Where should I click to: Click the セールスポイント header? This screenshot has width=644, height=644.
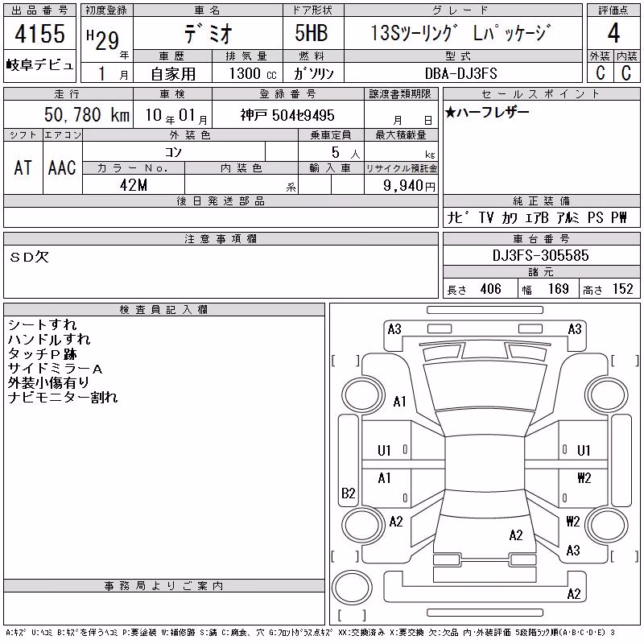pos(541,94)
